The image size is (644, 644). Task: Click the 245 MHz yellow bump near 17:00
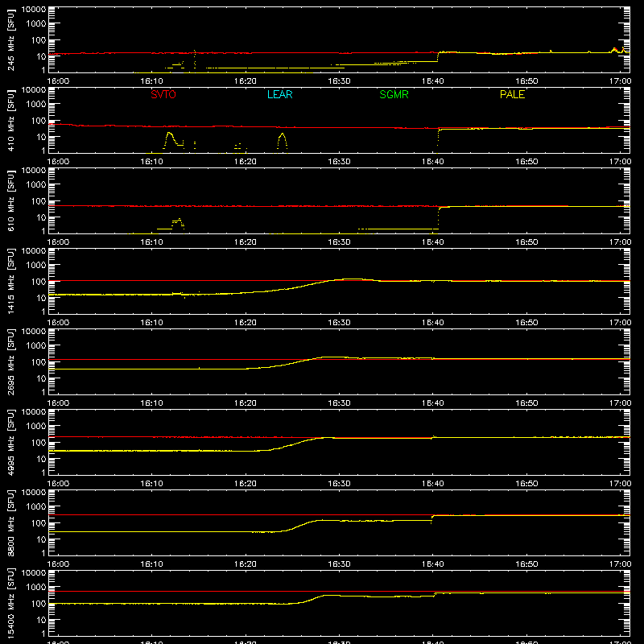point(615,49)
